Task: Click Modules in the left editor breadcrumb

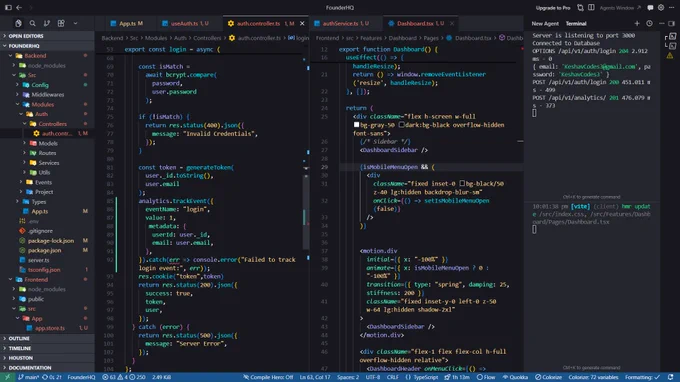Action: click(x=156, y=38)
